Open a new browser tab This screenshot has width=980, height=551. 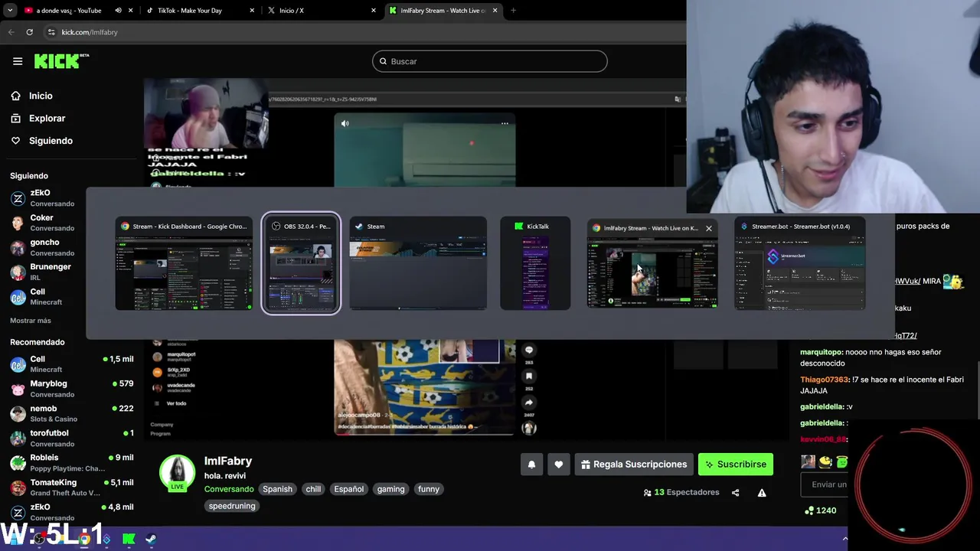(513, 11)
